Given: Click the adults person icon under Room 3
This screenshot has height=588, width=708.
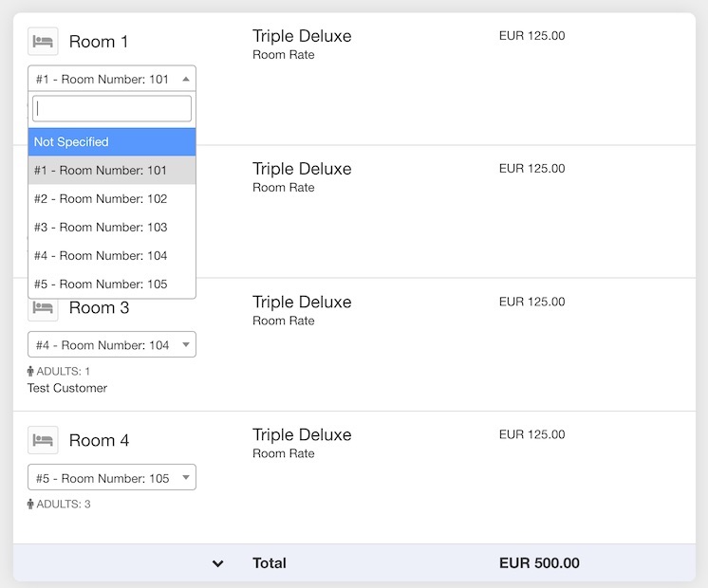Looking at the screenshot, I should tap(30, 372).
